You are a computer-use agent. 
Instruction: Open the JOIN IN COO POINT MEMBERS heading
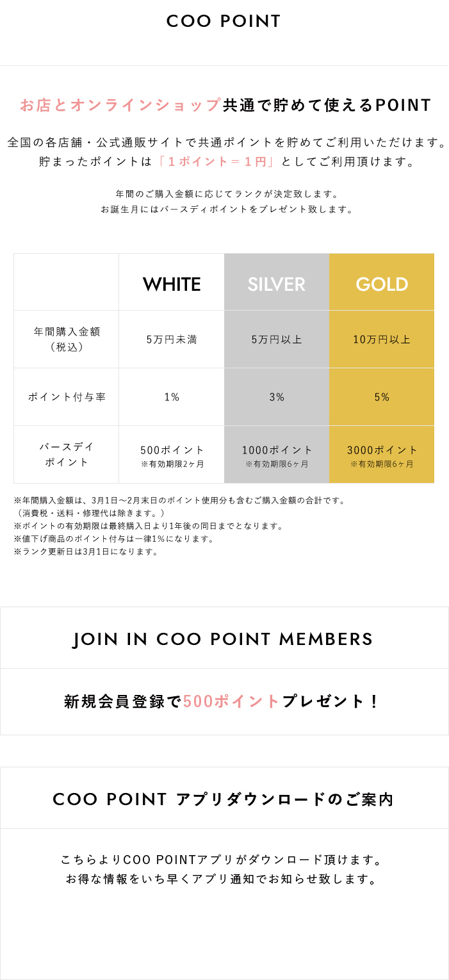pyautogui.click(x=224, y=639)
